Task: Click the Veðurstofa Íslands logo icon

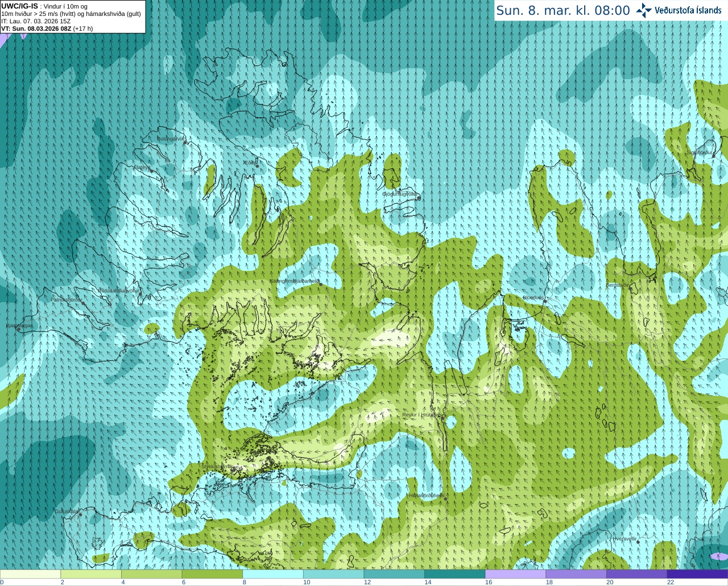Action: (x=644, y=10)
